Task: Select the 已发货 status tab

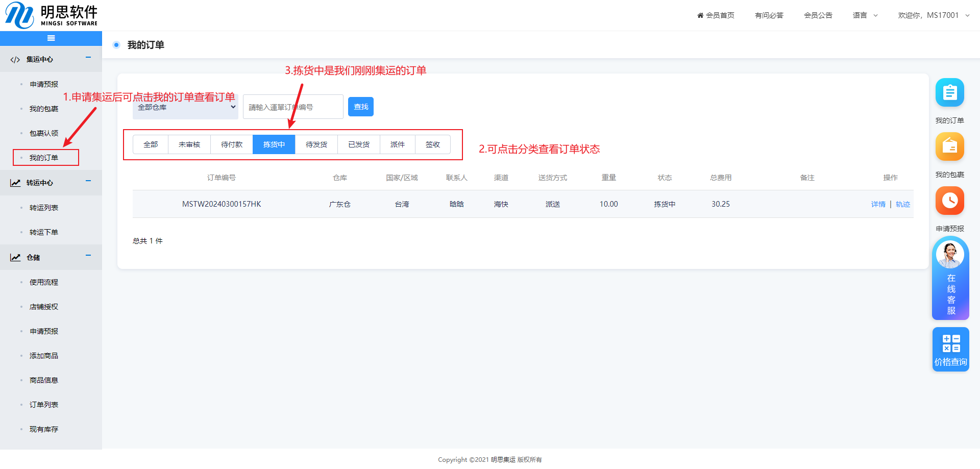Action: [x=359, y=144]
